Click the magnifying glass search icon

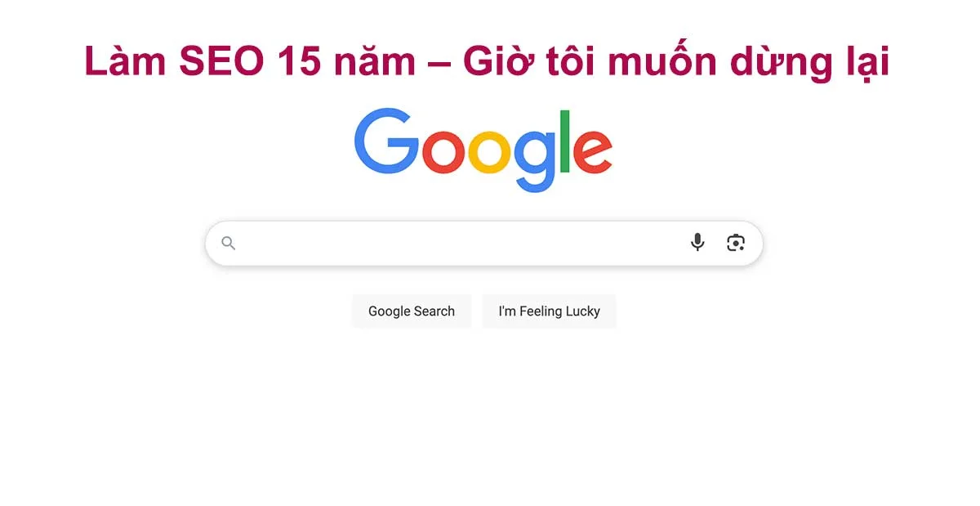pos(229,243)
